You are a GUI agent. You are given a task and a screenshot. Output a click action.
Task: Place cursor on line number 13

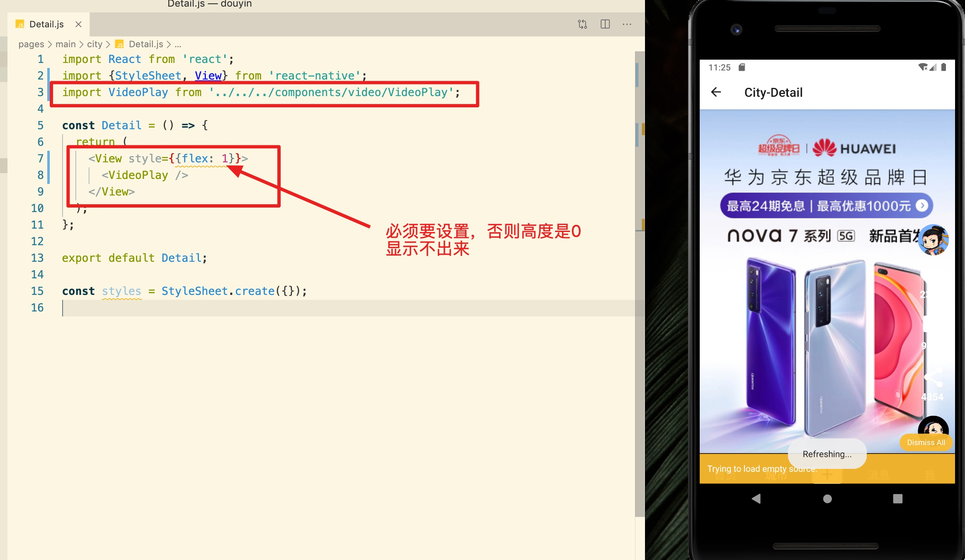point(37,258)
